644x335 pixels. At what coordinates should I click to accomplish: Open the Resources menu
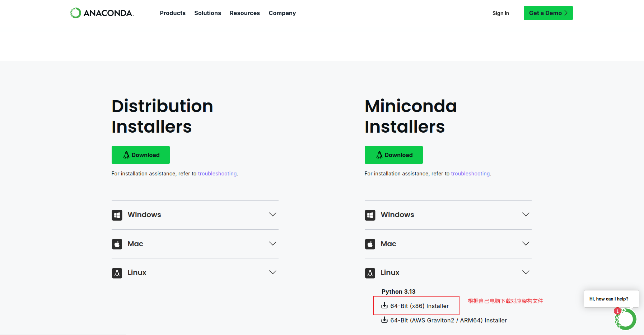click(245, 13)
